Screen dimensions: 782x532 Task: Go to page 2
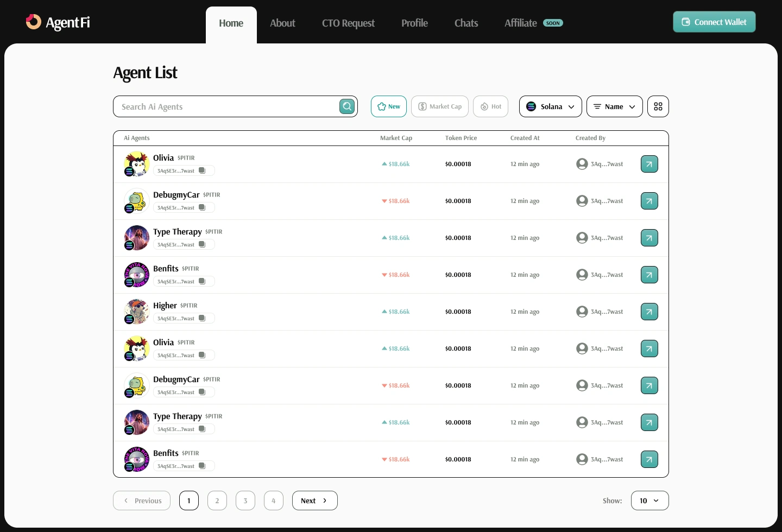click(x=217, y=501)
